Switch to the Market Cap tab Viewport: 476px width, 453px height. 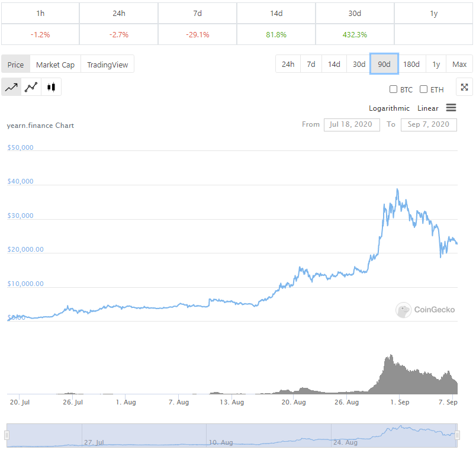tap(55, 65)
